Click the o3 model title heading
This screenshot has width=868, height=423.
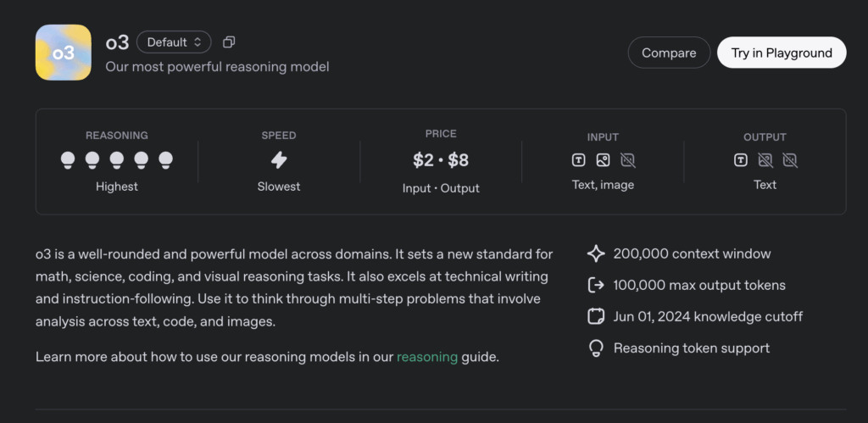click(117, 42)
